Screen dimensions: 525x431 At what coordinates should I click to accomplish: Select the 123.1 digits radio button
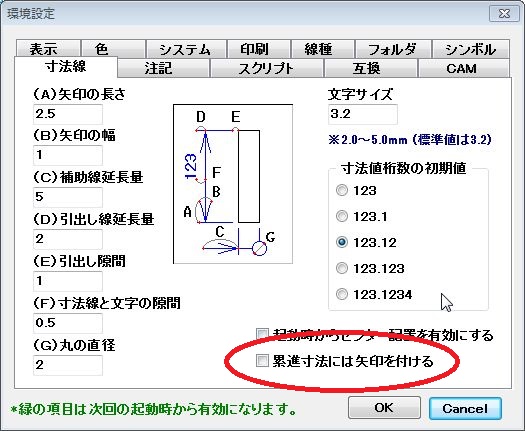pyautogui.click(x=342, y=216)
